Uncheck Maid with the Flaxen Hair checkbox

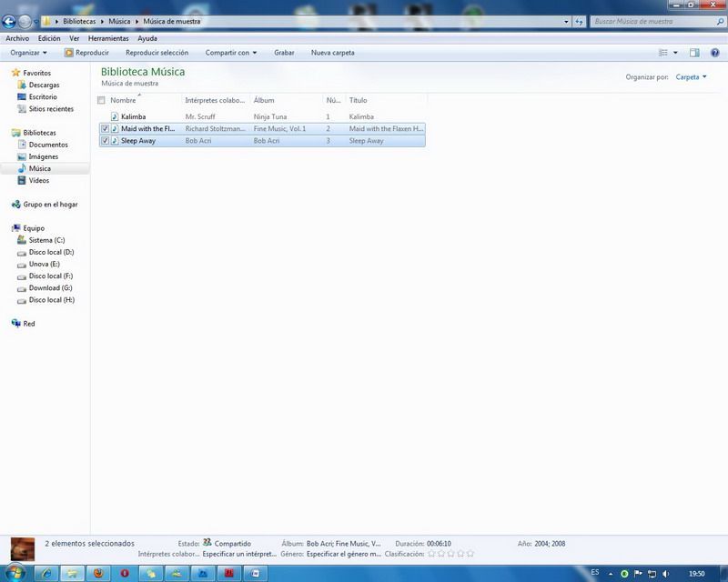click(105, 129)
